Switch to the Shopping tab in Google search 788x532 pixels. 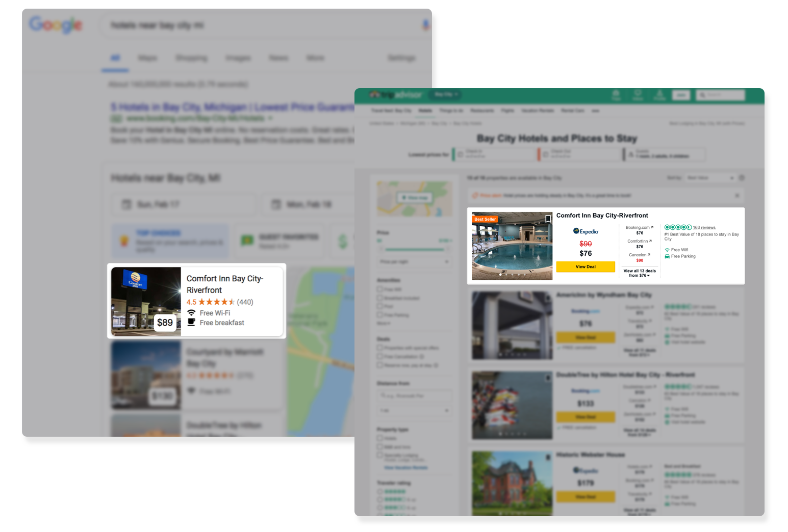tap(191, 58)
